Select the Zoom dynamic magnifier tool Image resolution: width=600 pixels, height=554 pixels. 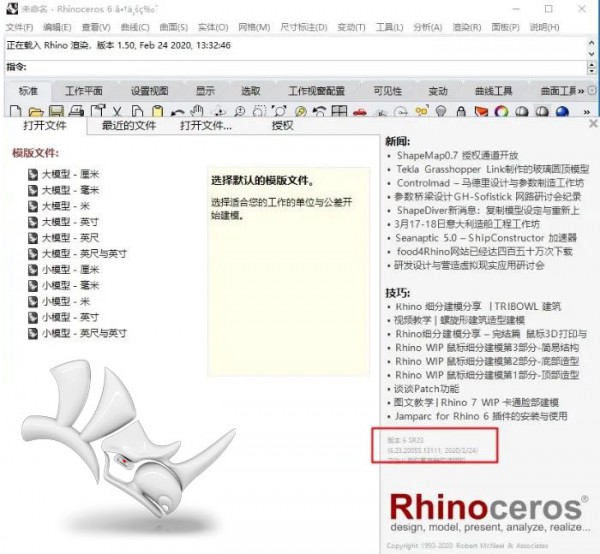[240, 112]
